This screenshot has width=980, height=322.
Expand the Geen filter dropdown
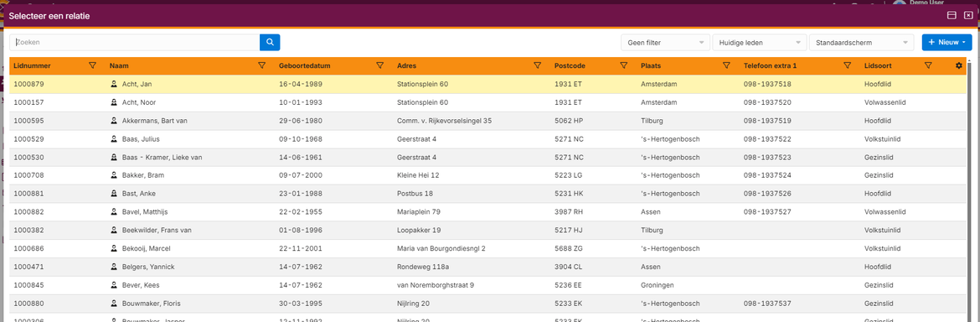(x=665, y=43)
